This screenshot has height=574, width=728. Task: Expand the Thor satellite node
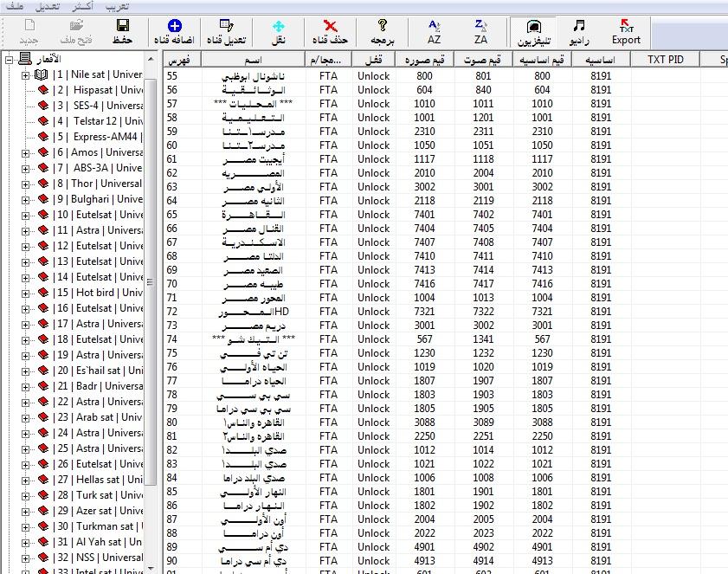[x=25, y=184]
